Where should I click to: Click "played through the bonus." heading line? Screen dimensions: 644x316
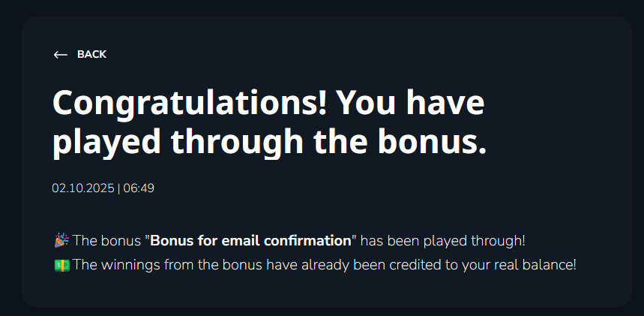[x=270, y=141]
